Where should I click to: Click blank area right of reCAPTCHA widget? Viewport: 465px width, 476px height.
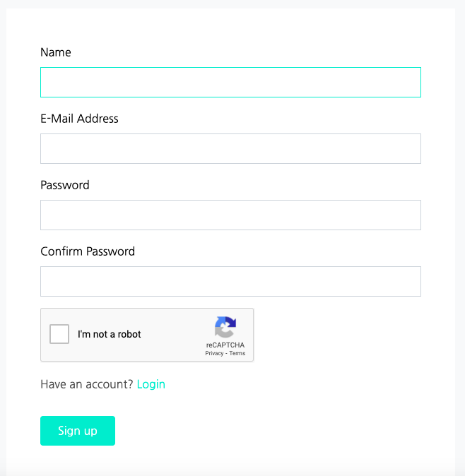coord(339,335)
